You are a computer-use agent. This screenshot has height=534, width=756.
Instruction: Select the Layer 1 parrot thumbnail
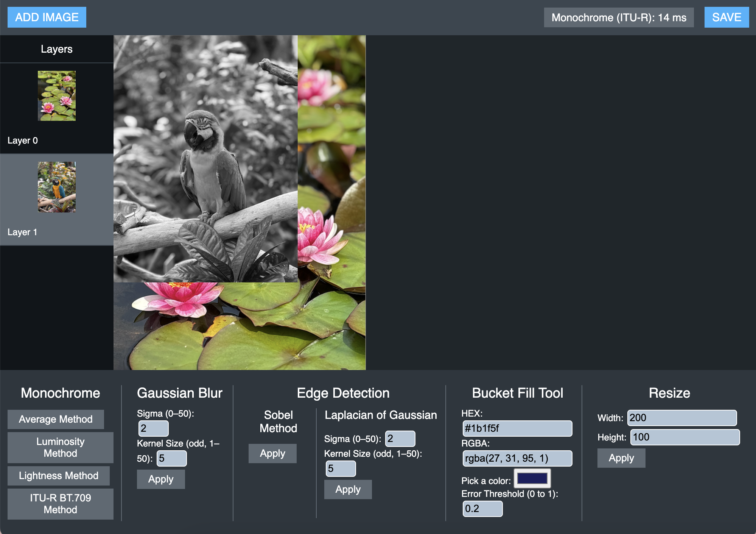(x=57, y=187)
